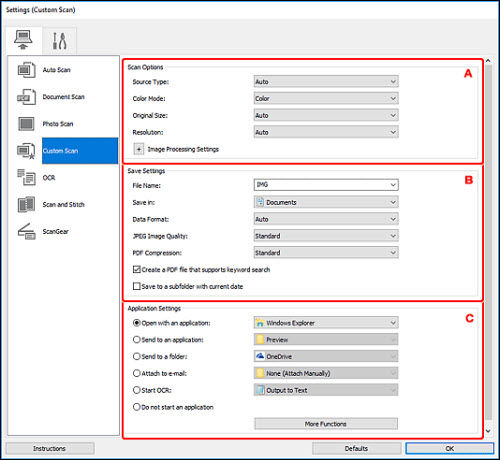Image resolution: width=500 pixels, height=460 pixels.
Task: Open the PDF Compression dropdown
Action: [x=326, y=253]
